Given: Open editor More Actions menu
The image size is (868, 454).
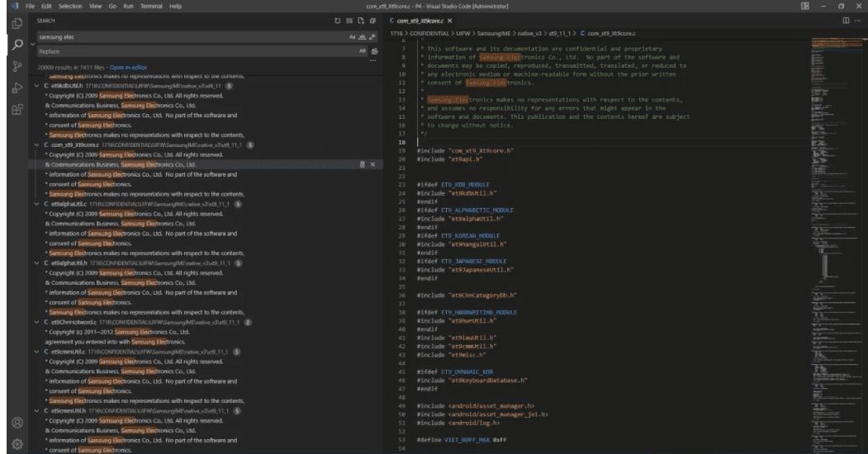Looking at the screenshot, I should (857, 21).
